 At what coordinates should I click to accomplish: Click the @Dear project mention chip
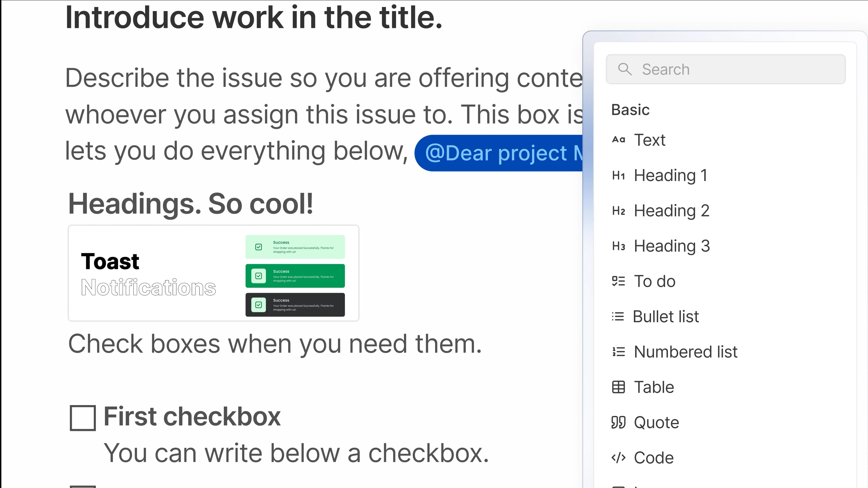tap(499, 153)
